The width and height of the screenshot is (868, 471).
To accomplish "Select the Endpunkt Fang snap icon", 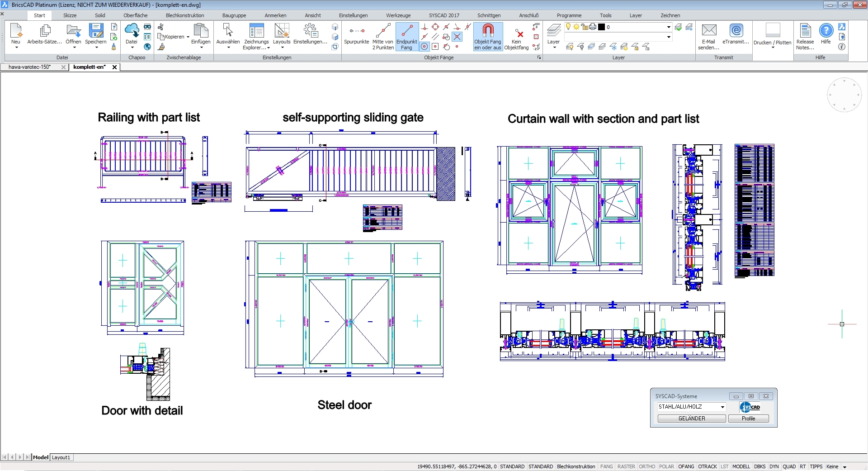I will click(407, 31).
